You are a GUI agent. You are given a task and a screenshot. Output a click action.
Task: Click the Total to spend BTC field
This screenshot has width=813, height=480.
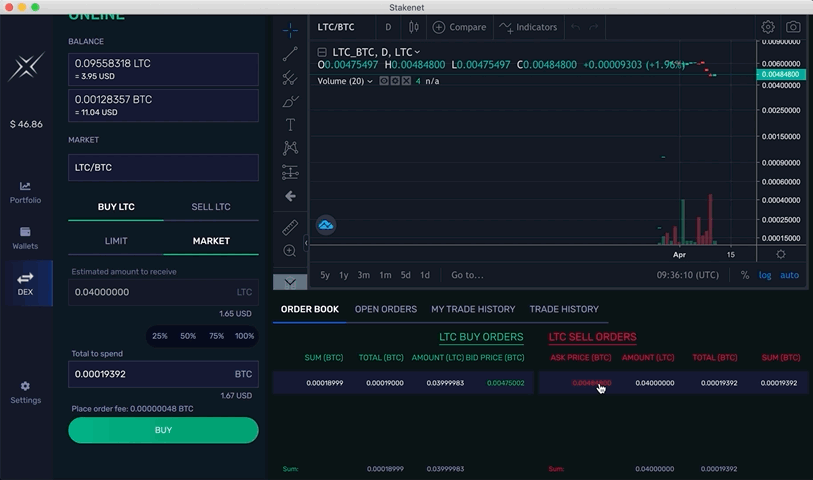(163, 374)
